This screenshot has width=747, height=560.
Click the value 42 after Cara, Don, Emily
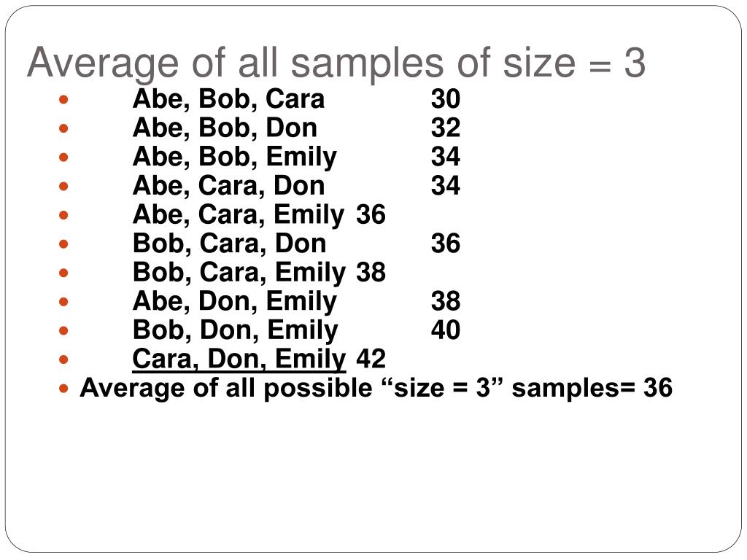click(371, 359)
